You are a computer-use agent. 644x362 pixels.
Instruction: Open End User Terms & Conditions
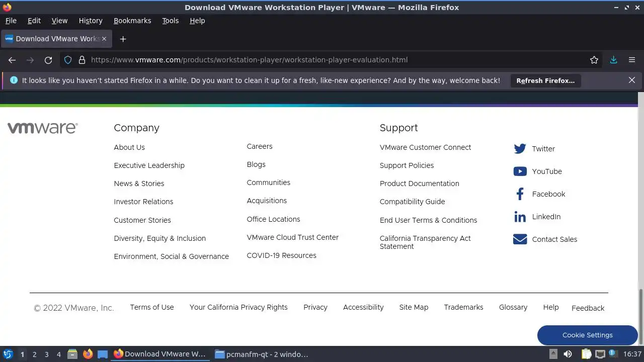point(429,220)
